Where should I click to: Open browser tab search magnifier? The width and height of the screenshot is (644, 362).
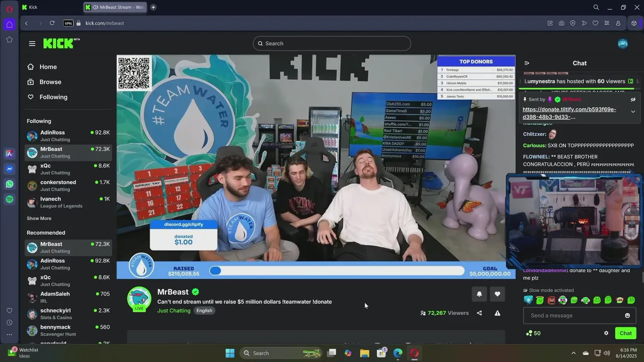pos(596,7)
